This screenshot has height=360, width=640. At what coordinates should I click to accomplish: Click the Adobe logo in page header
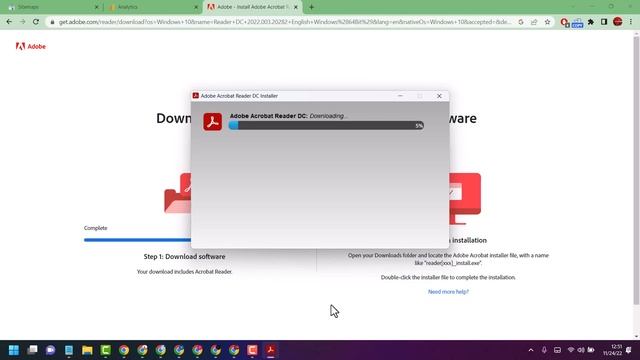31,47
